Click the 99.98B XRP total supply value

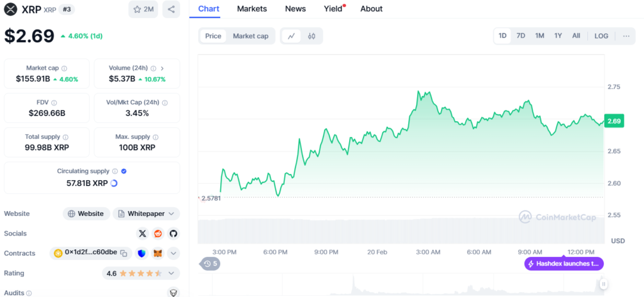point(47,148)
